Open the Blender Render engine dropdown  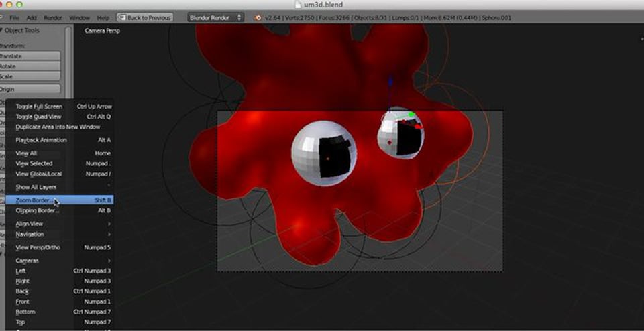(215, 17)
